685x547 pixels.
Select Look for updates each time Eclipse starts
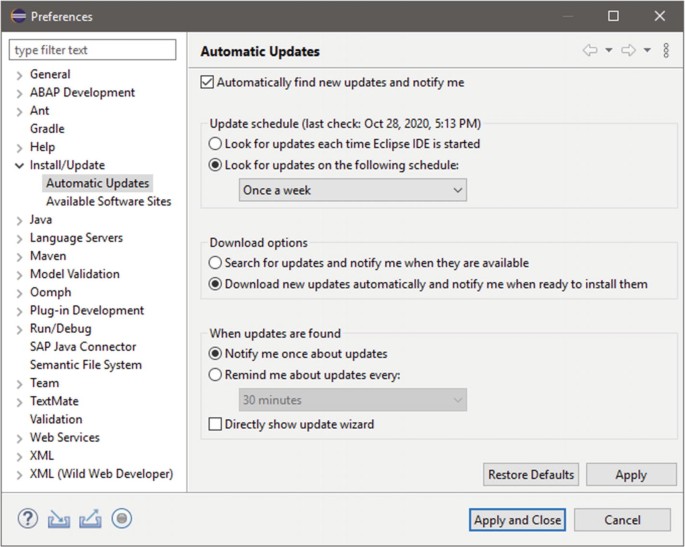215,144
